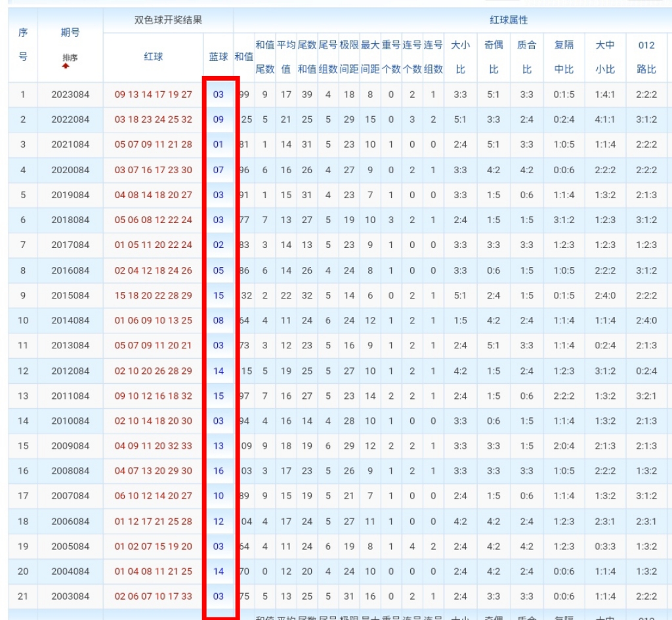The height and width of the screenshot is (620, 672).
Task: Click red balls 04 09 11 20 32 33
Action: (x=153, y=445)
